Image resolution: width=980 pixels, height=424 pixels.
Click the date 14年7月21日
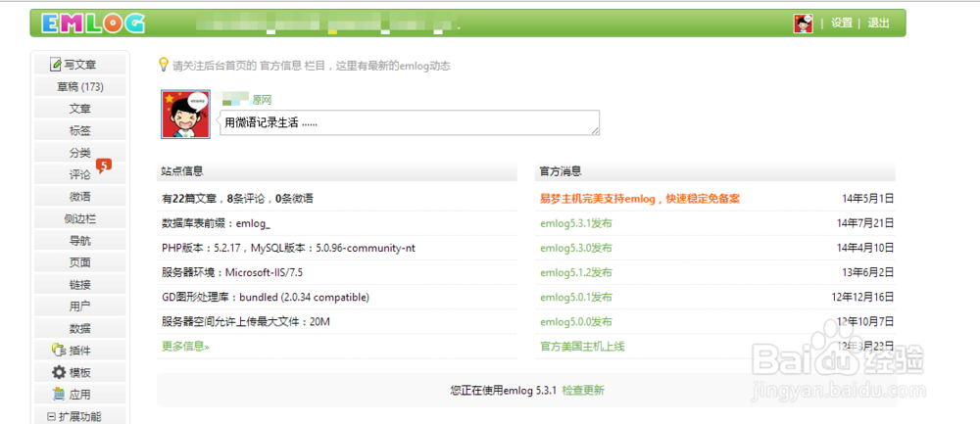[865, 223]
